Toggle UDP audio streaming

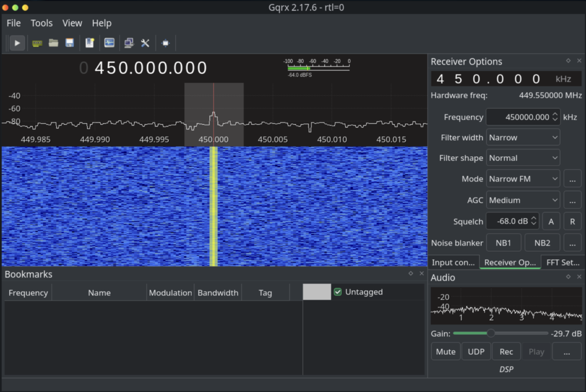click(476, 351)
